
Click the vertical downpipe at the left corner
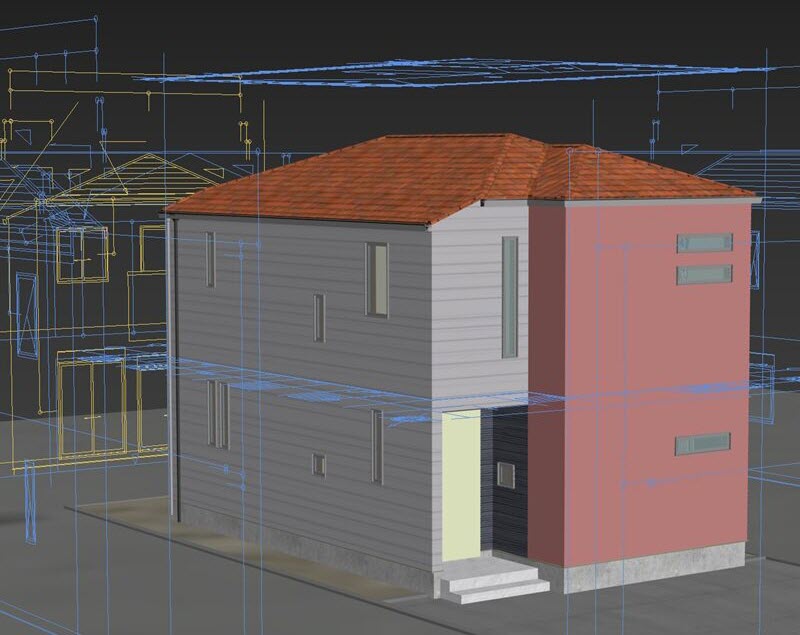click(172, 370)
